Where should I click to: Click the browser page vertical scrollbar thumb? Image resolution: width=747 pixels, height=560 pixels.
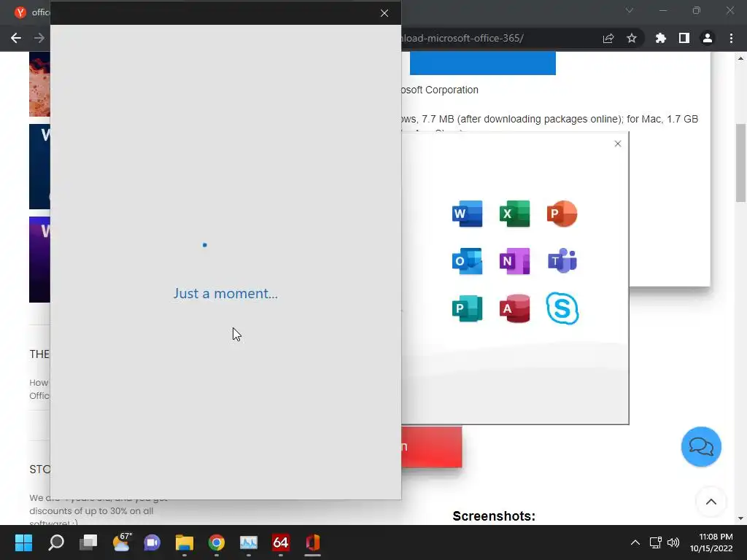pos(740,163)
